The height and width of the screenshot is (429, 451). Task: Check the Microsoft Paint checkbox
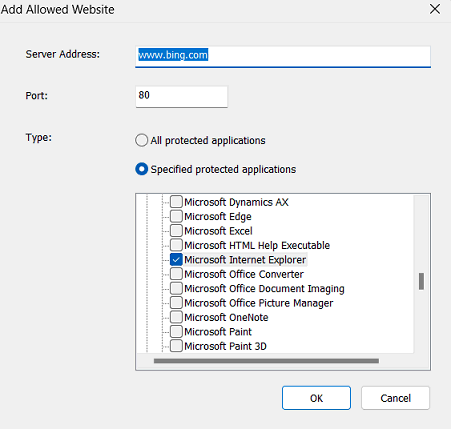click(x=176, y=331)
